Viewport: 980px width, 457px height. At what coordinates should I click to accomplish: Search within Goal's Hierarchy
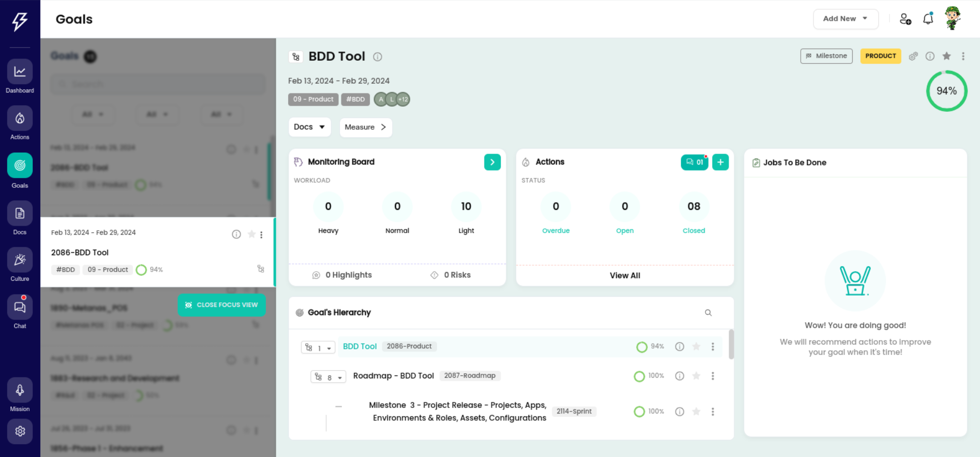tap(708, 312)
